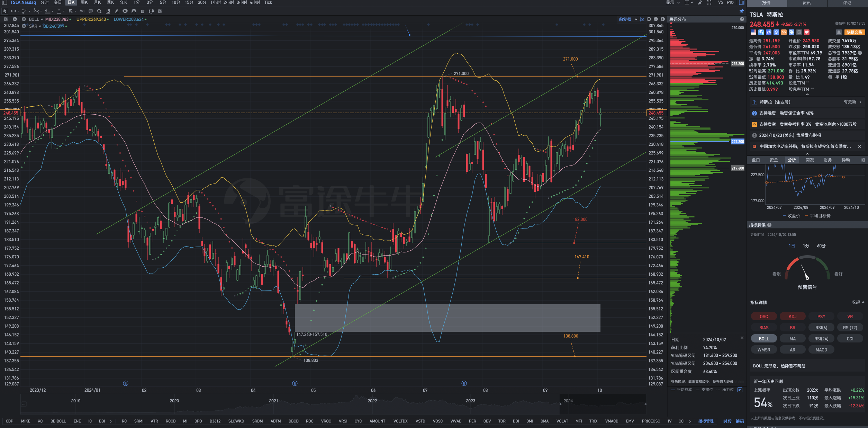Switch to 周K weekly chart
The width and height of the screenshot is (868, 428).
[x=84, y=2]
